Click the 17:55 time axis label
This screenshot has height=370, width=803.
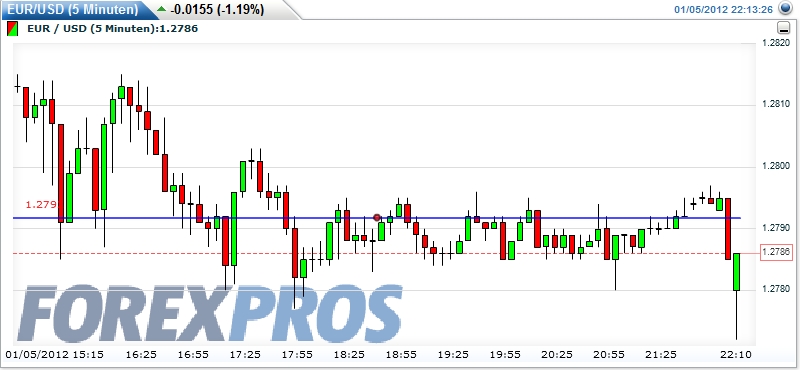click(297, 355)
